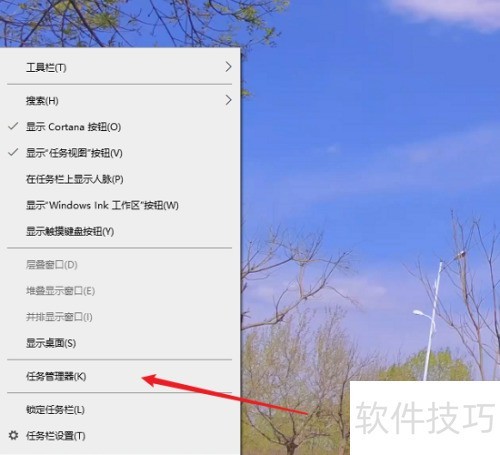The height and width of the screenshot is (455, 500).
Task: Toggle 显示"任务视图"按钮(V) option
Action: pyautogui.click(x=120, y=153)
